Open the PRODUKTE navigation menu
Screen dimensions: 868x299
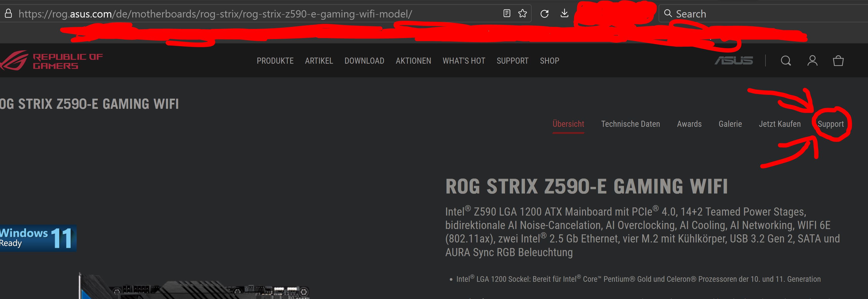(275, 61)
